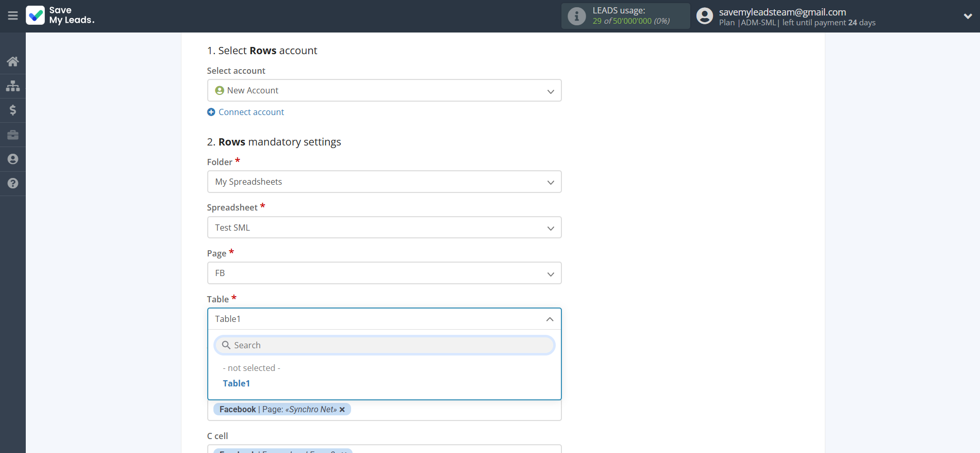The image size is (980, 453).
Task: Expand the Select account dropdown
Action: coord(384,91)
